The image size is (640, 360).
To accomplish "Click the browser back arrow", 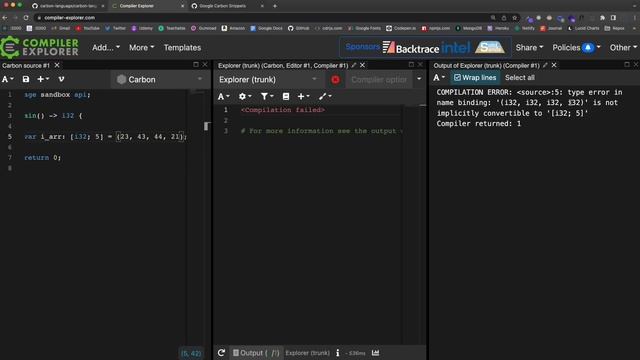I will point(5,18).
